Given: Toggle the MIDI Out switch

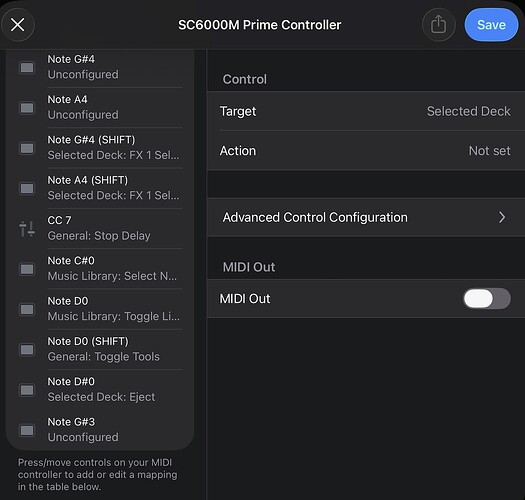Looking at the screenshot, I should pyautogui.click(x=487, y=298).
